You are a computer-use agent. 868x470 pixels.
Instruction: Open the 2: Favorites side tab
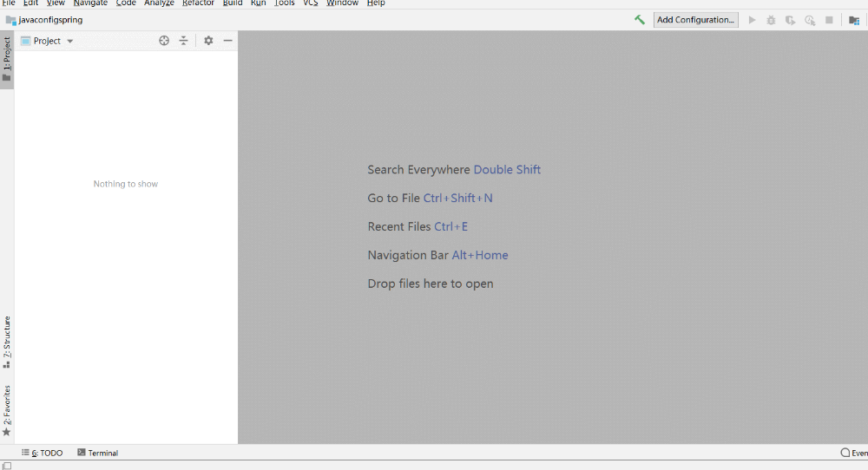click(7, 410)
